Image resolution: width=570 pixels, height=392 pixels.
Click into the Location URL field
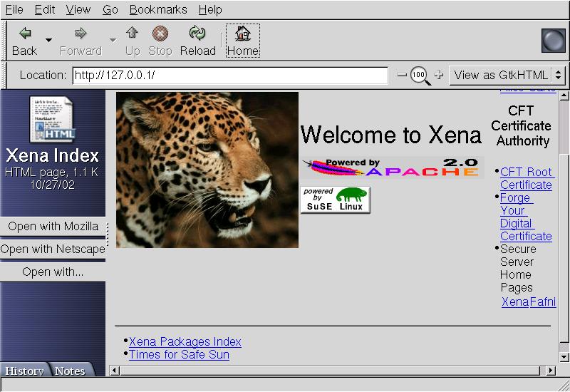point(229,75)
